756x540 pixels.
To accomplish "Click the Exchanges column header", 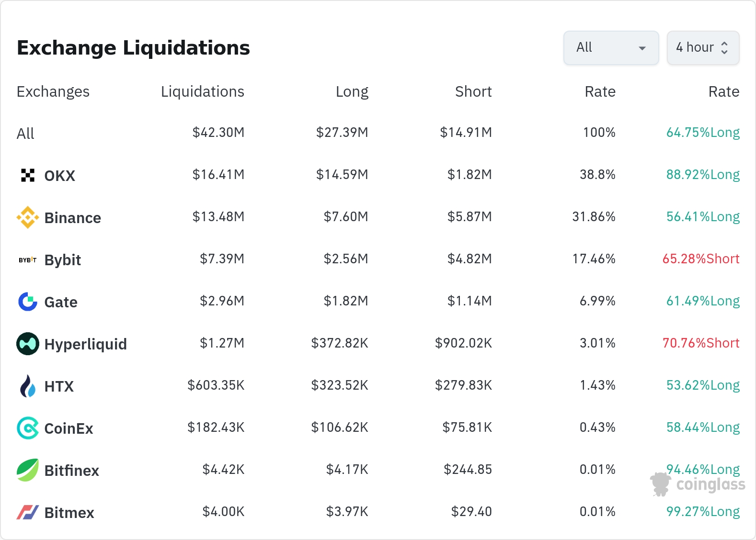I will tap(53, 91).
